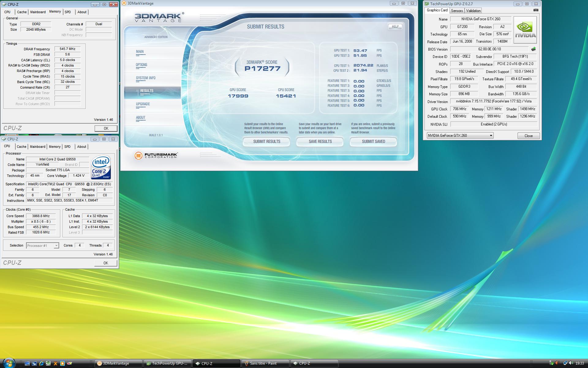Open the Windows Start orb
Screen dimensions: 588x368
point(9,363)
